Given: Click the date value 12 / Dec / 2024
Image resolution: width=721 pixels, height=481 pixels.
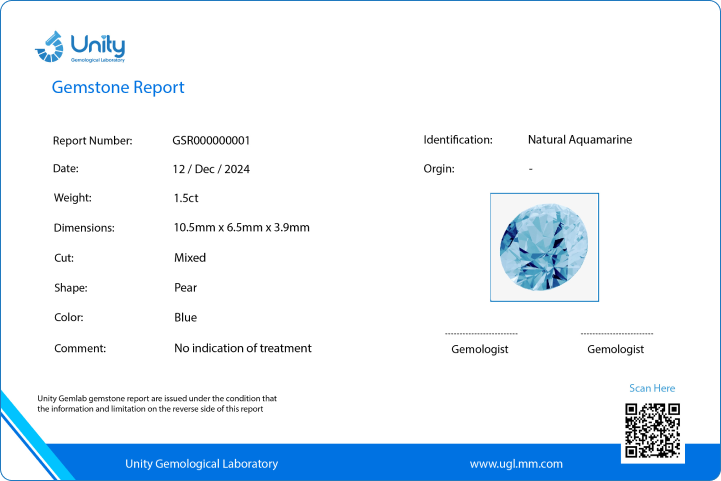Looking at the screenshot, I should [x=211, y=169].
